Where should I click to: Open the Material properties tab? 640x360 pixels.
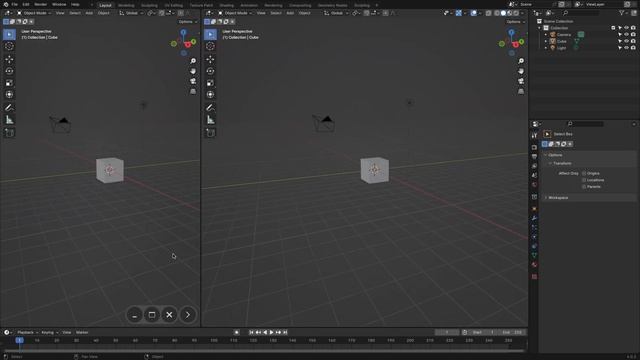(534, 265)
